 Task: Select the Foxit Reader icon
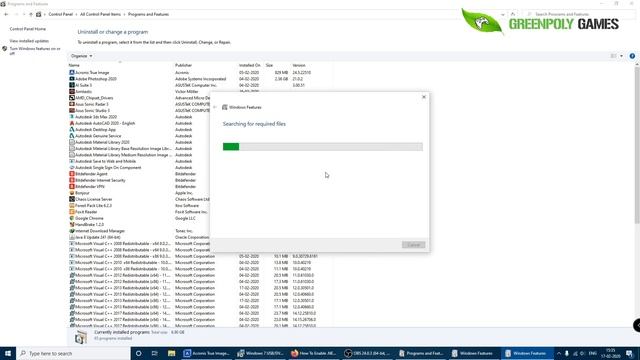coord(72,212)
